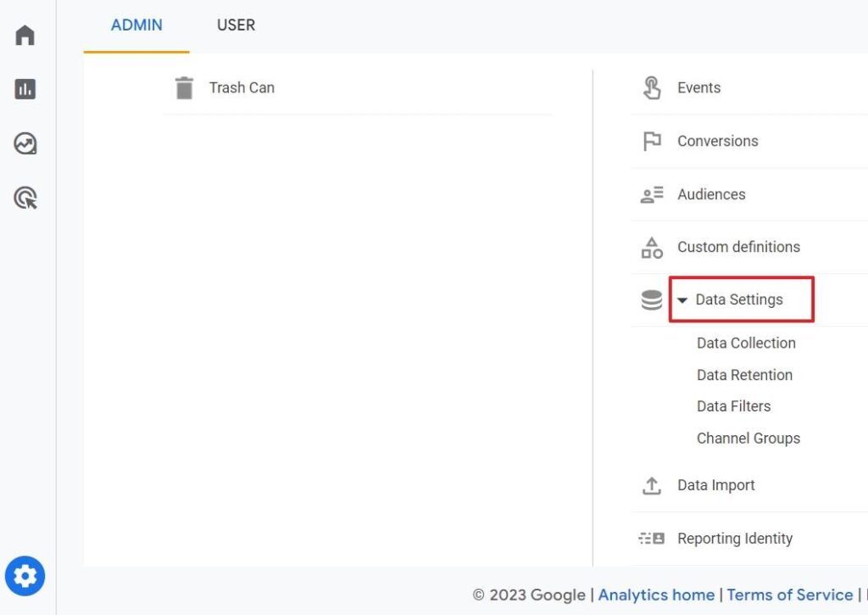Click the Data Settings database icon
The width and height of the screenshot is (868, 615).
coord(651,300)
